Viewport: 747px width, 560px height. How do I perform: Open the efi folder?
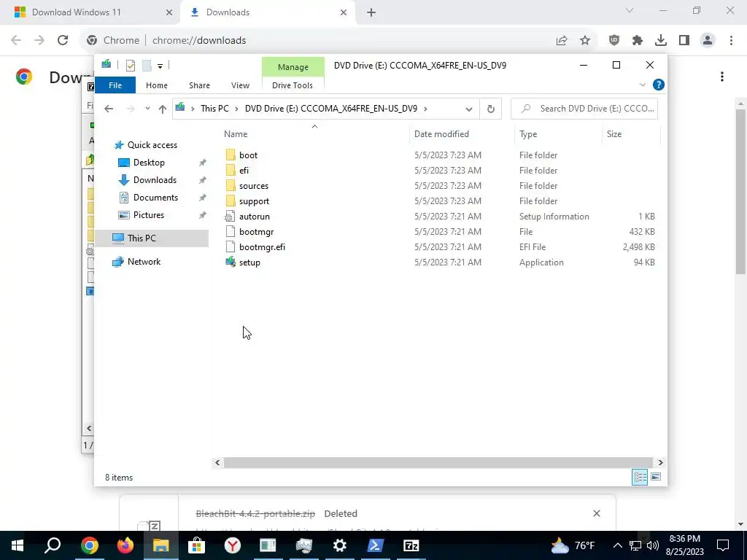pyautogui.click(x=244, y=171)
